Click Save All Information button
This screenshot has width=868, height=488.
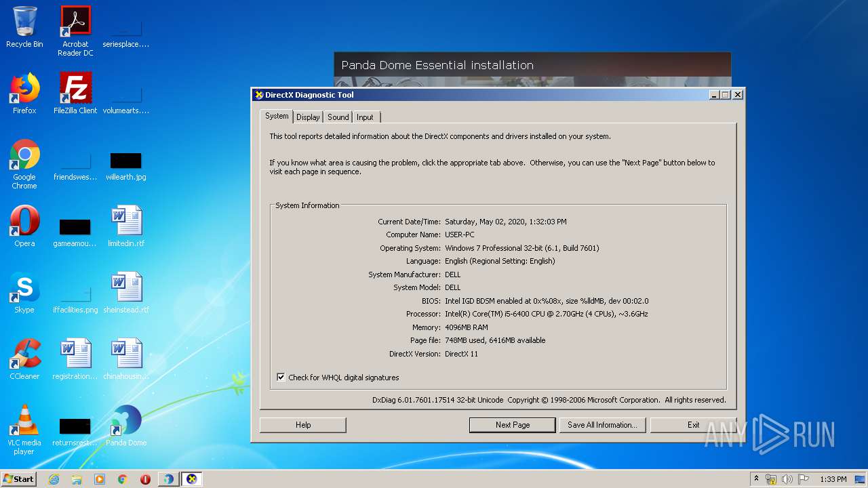[602, 425]
